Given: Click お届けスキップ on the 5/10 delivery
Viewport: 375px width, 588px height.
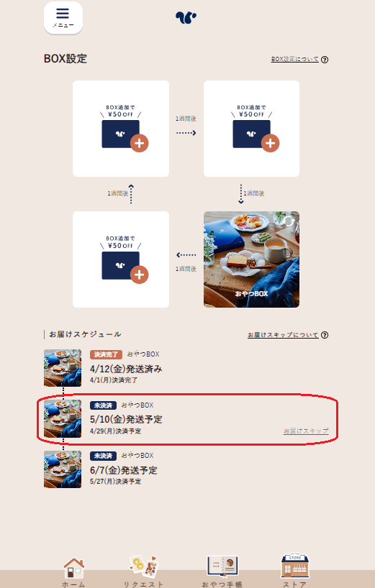Looking at the screenshot, I should [x=306, y=431].
